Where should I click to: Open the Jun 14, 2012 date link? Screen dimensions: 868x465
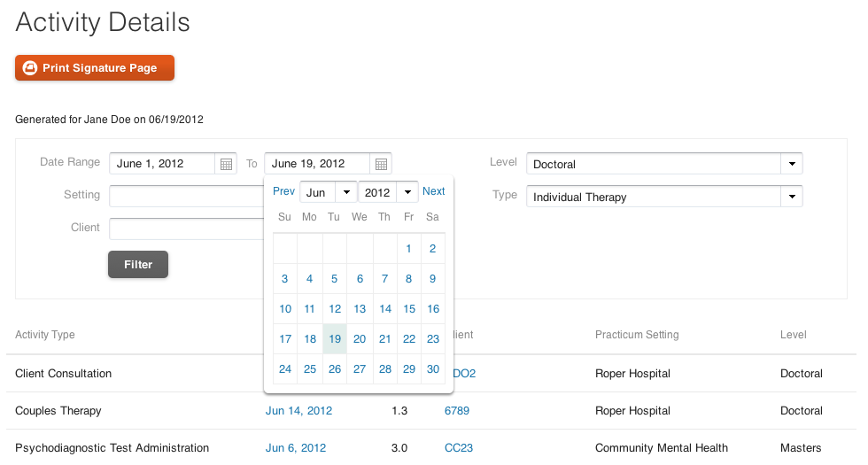pos(298,411)
